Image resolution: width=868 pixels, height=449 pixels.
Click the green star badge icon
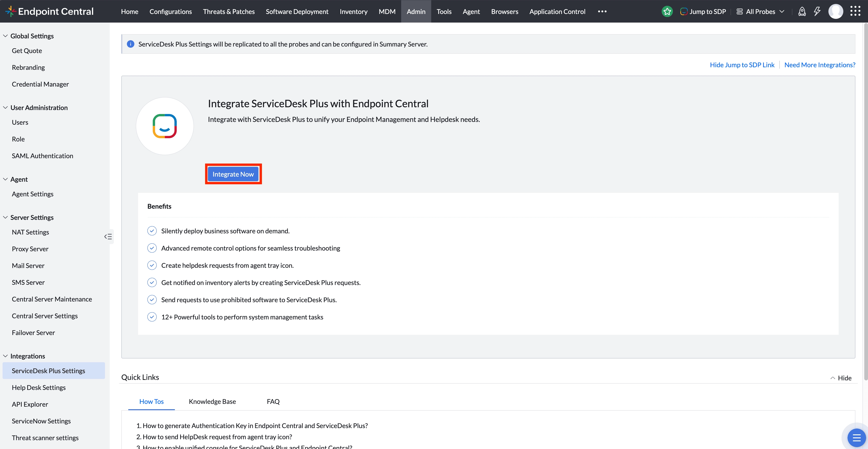(667, 11)
